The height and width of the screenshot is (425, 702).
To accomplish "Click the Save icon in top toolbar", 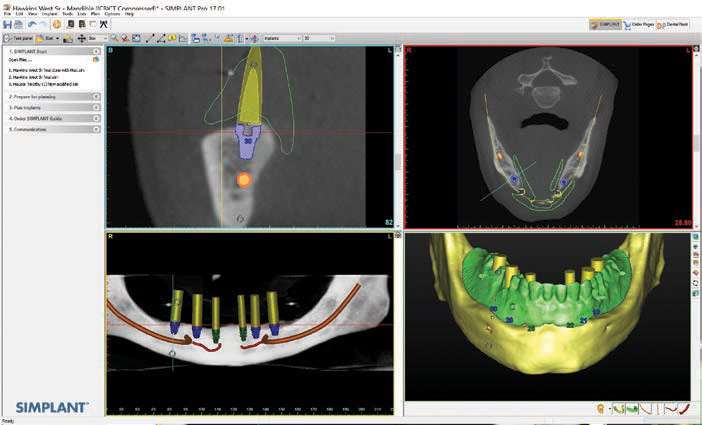I will 7,23.
